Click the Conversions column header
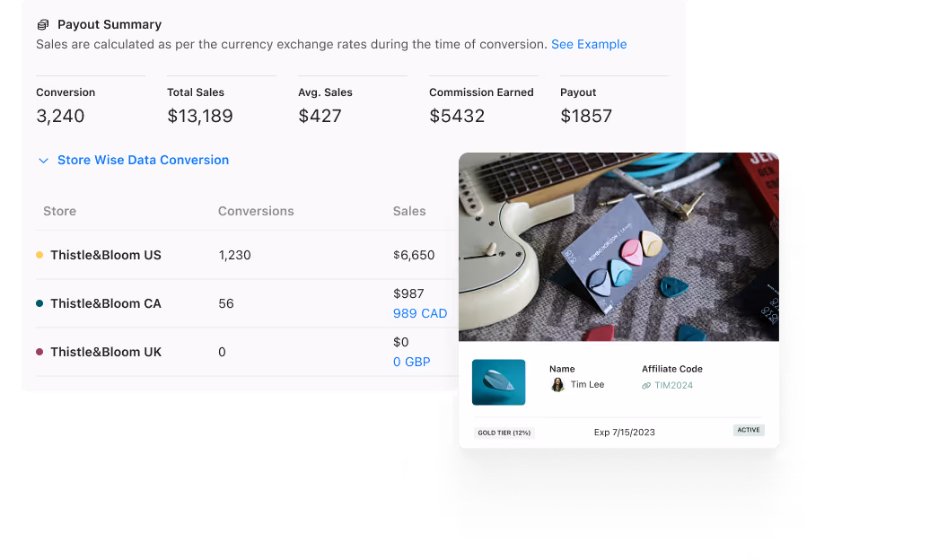The height and width of the screenshot is (560, 947). pyautogui.click(x=256, y=211)
